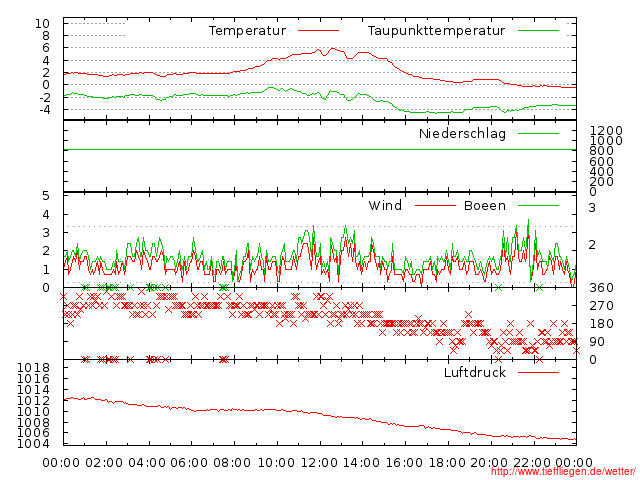Click the 5 wind speed axis value
The width and height of the screenshot is (640, 480).
click(x=46, y=196)
